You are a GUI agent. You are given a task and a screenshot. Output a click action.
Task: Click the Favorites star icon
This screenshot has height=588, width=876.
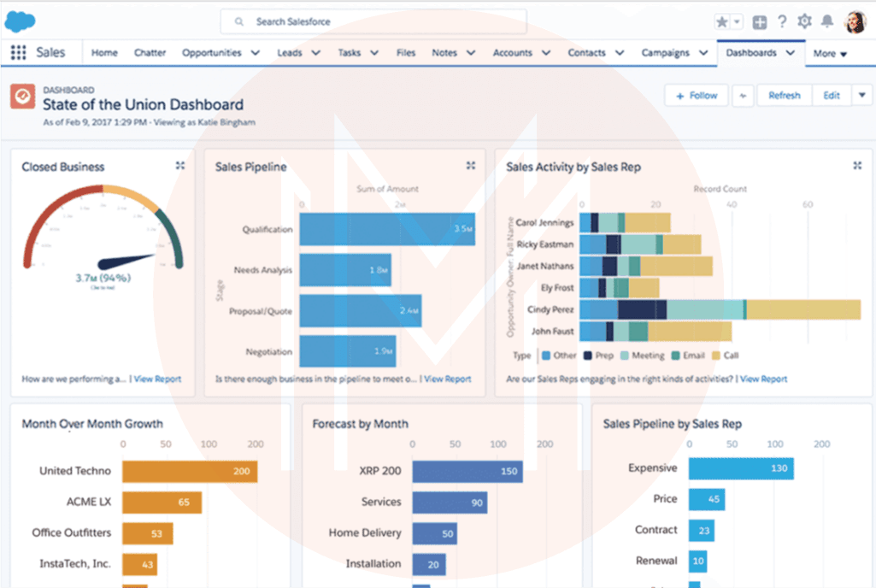722,22
